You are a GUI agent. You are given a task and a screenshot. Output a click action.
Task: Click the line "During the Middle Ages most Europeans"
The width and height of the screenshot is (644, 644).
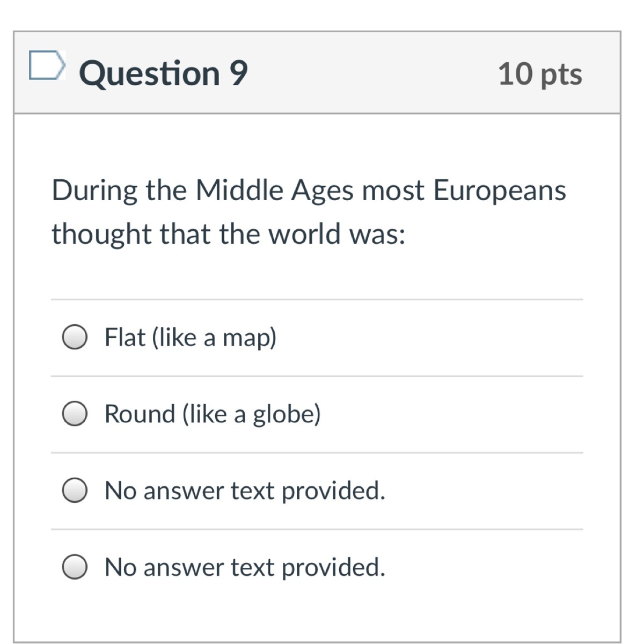(309, 191)
